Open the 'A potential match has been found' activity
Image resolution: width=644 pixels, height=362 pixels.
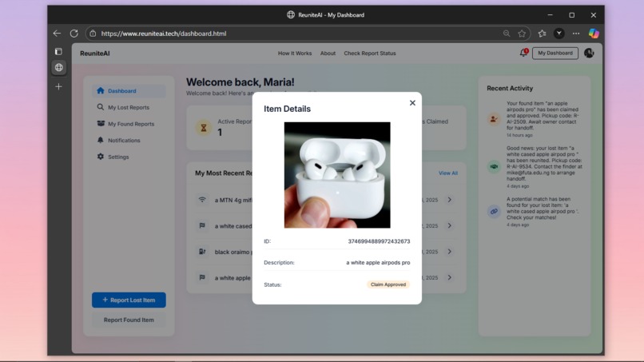[x=535, y=211]
